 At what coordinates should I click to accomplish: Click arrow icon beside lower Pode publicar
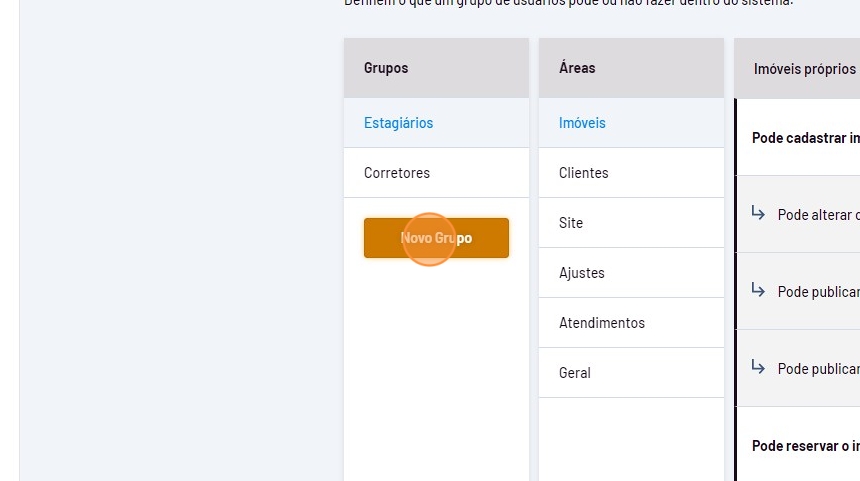coord(758,368)
